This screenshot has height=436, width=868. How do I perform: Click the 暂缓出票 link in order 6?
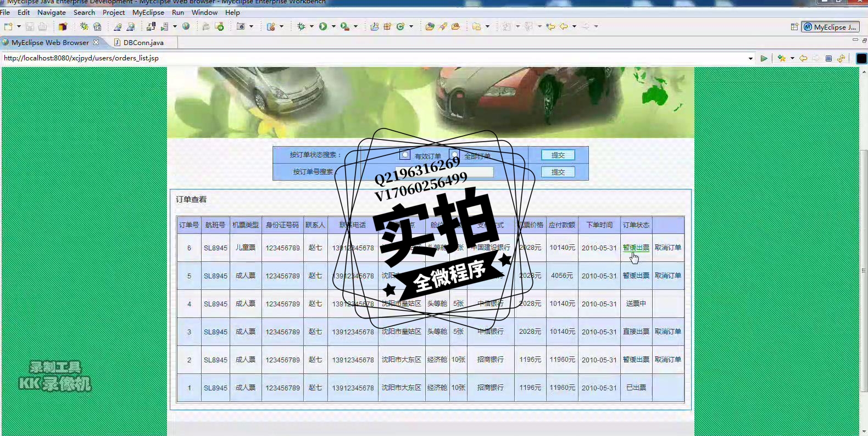click(x=636, y=248)
